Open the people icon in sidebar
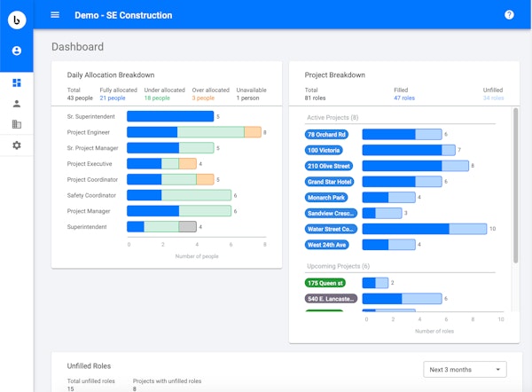Viewport: 532px width, 392px height. [x=16, y=104]
